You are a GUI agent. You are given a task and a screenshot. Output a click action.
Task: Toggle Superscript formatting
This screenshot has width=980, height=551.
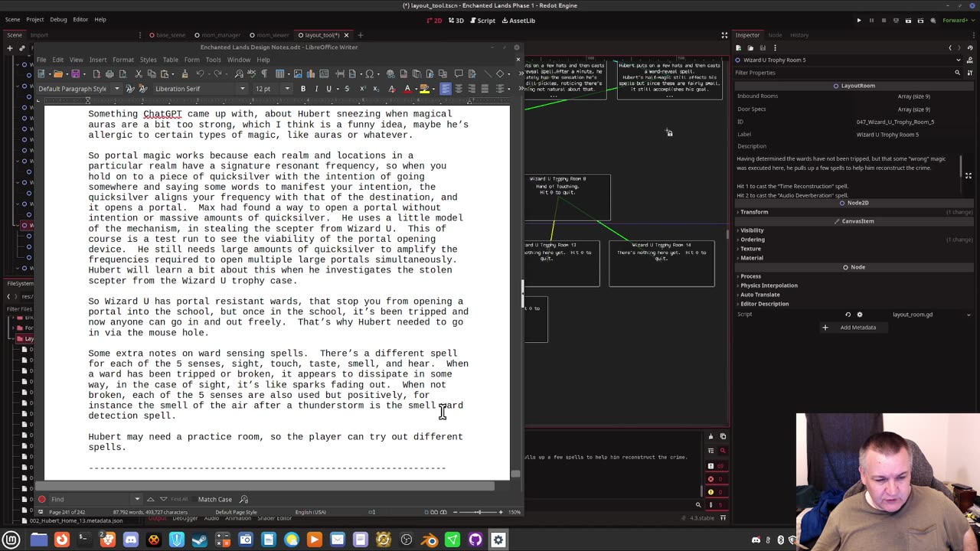coord(362,89)
